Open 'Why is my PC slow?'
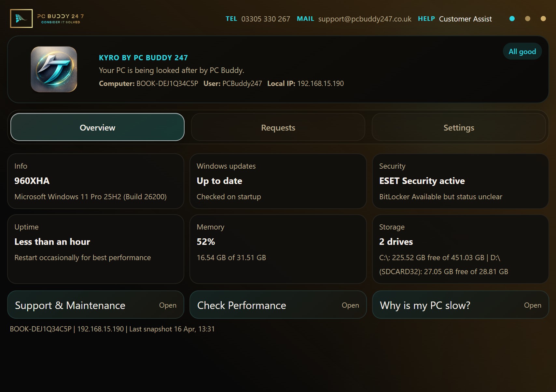The width and height of the screenshot is (556, 392). click(460, 305)
